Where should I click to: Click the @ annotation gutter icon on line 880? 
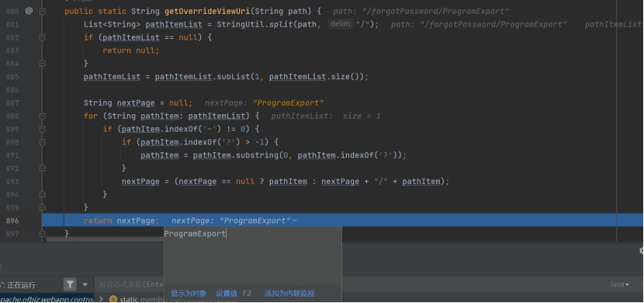[29, 11]
